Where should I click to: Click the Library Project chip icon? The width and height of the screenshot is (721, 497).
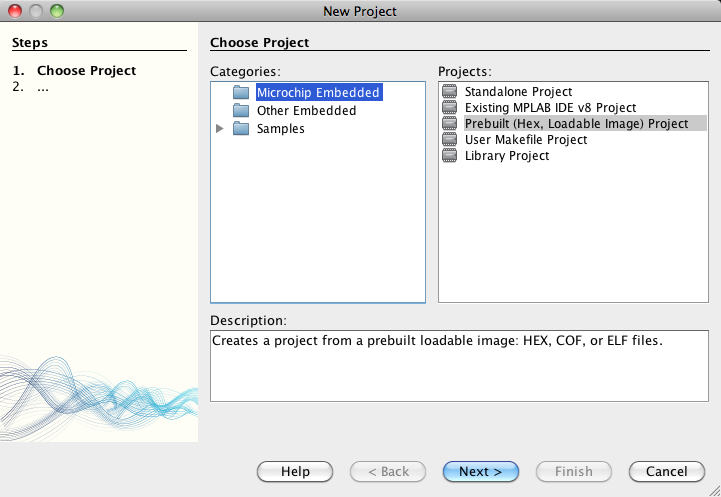(x=449, y=156)
